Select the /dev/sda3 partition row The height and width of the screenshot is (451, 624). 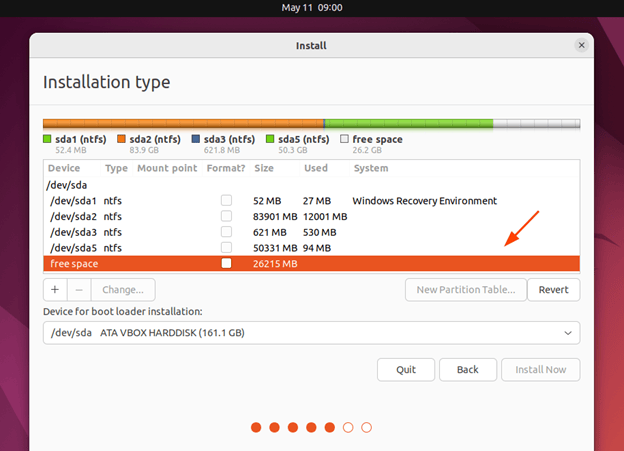73,232
